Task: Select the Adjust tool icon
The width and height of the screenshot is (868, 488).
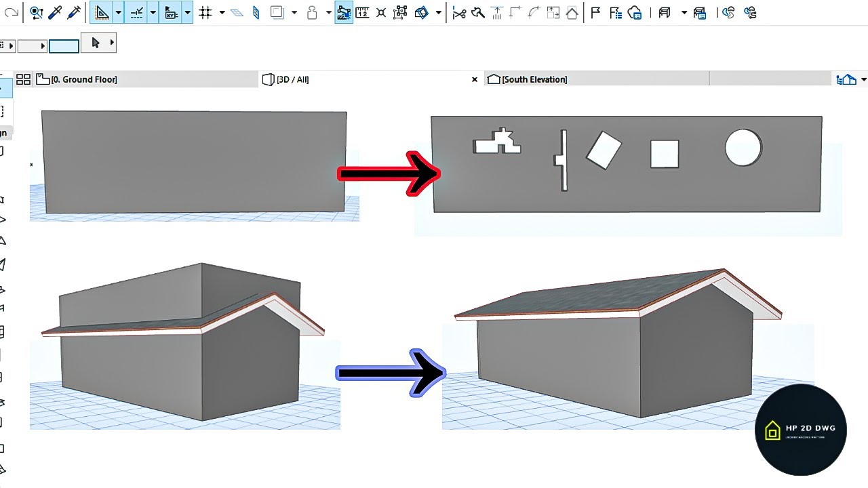Action: 478,12
